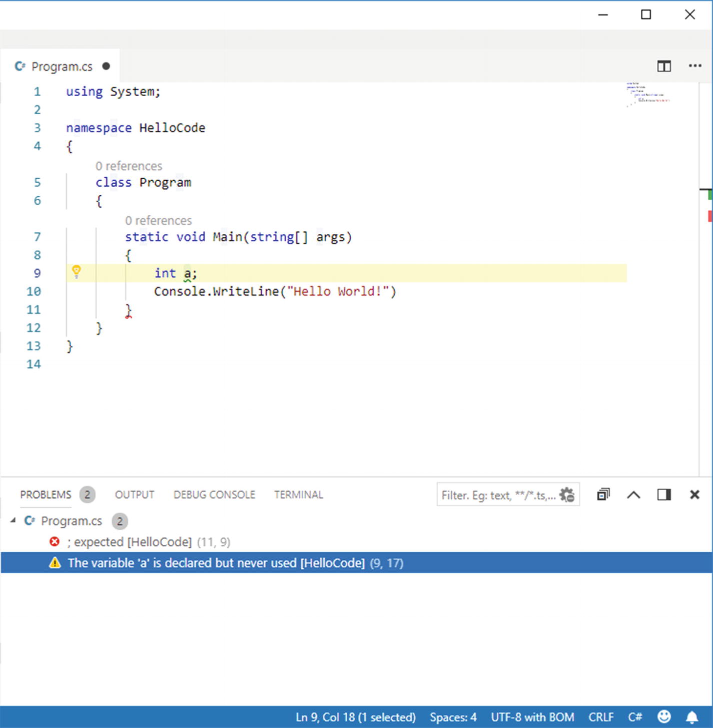This screenshot has height=728, width=713.
Task: Toggle the panel position to the side
Action: click(664, 495)
